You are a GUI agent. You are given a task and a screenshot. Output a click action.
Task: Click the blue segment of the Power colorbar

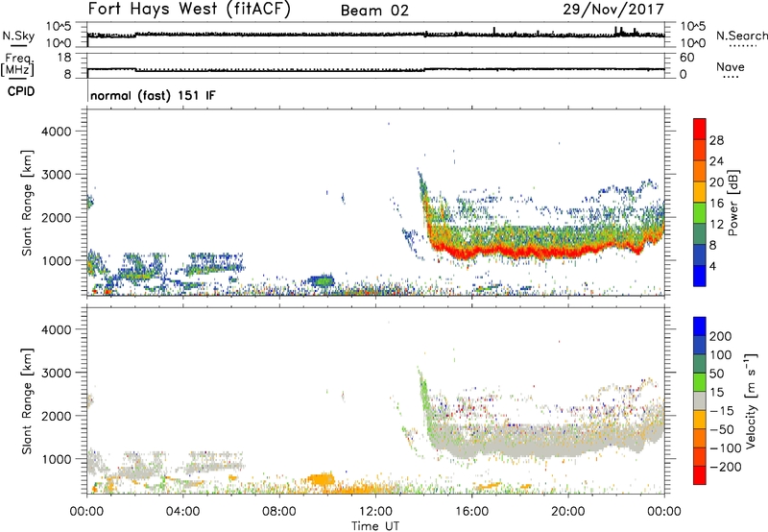click(x=700, y=276)
